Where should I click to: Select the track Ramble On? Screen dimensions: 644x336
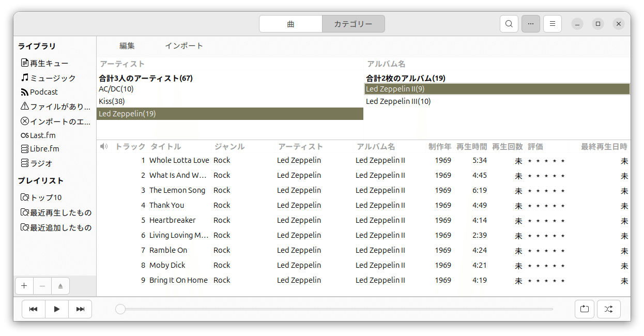pos(363,250)
